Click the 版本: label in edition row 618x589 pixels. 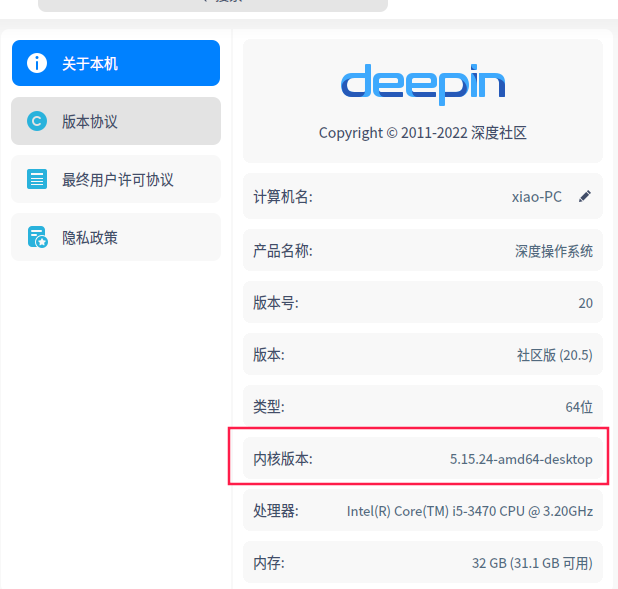269,355
